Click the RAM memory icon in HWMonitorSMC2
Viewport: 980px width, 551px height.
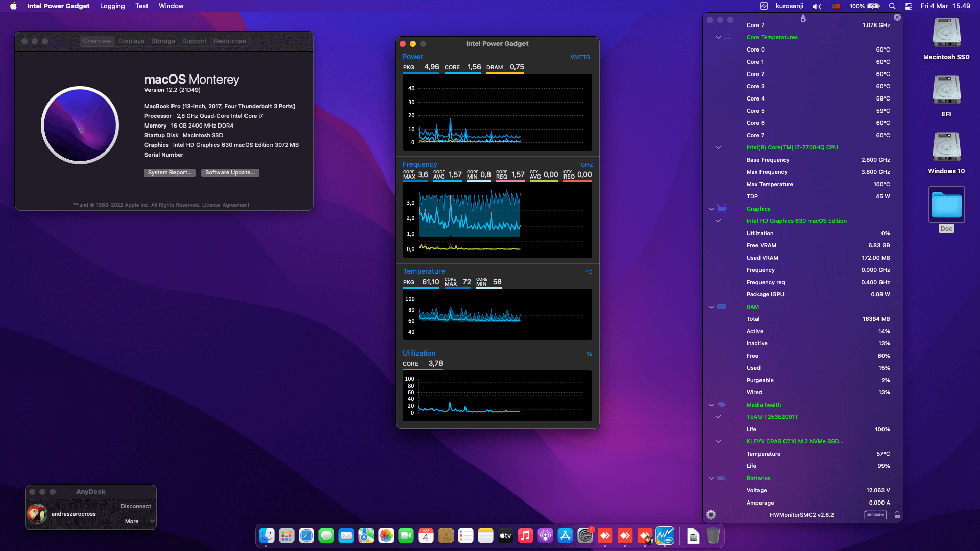722,307
